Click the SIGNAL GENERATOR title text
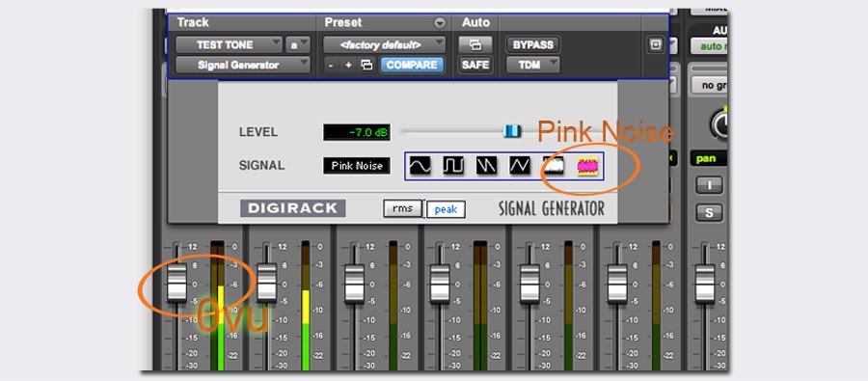Screen dimensions: 868x381 pos(551,208)
